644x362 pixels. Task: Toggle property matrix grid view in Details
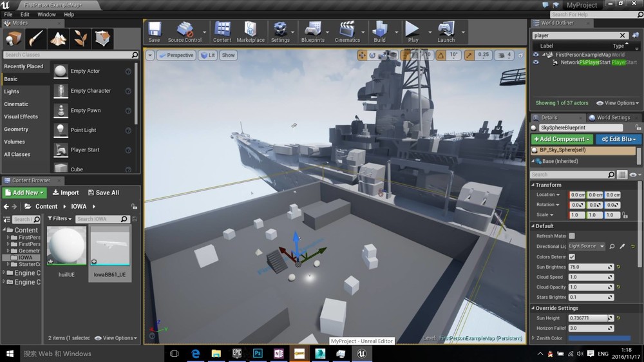pos(622,175)
